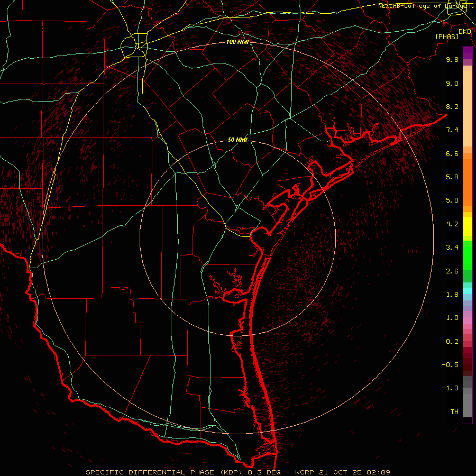Select the dark orange band of the color scale
476x476 pixels.
pos(467,183)
